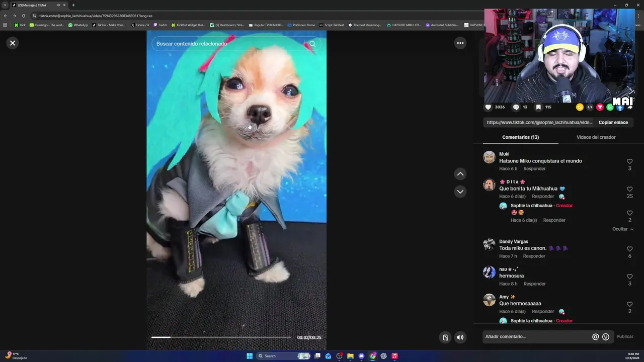This screenshot has height=362, width=644.
Task: Click the address bar URL
Action: [x=96, y=16]
